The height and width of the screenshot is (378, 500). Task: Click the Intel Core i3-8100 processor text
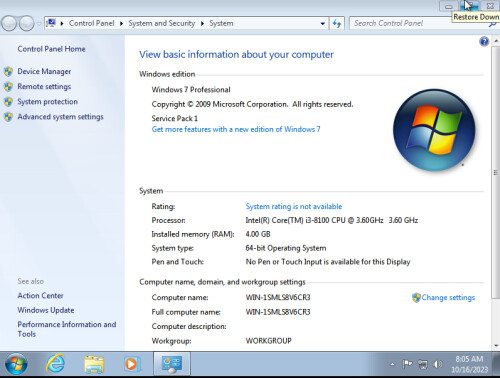point(332,220)
